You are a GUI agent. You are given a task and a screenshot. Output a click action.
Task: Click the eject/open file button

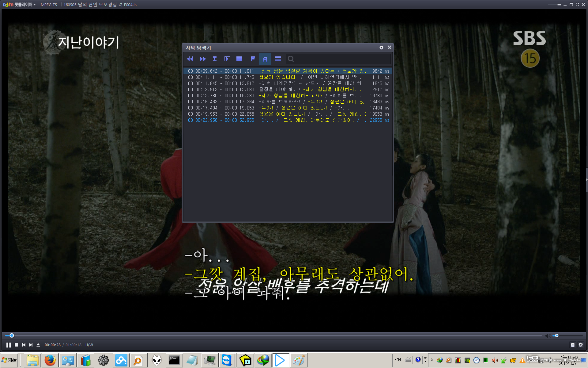click(x=38, y=345)
